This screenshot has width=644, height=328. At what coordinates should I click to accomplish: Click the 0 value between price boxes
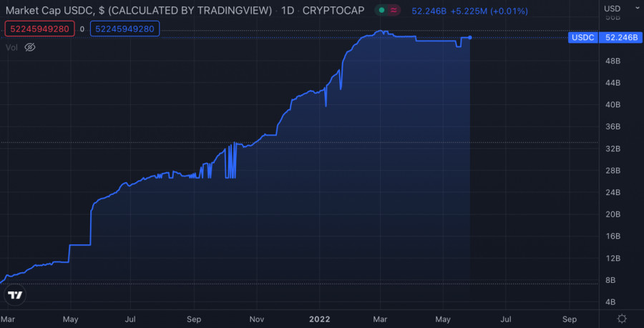[82, 29]
